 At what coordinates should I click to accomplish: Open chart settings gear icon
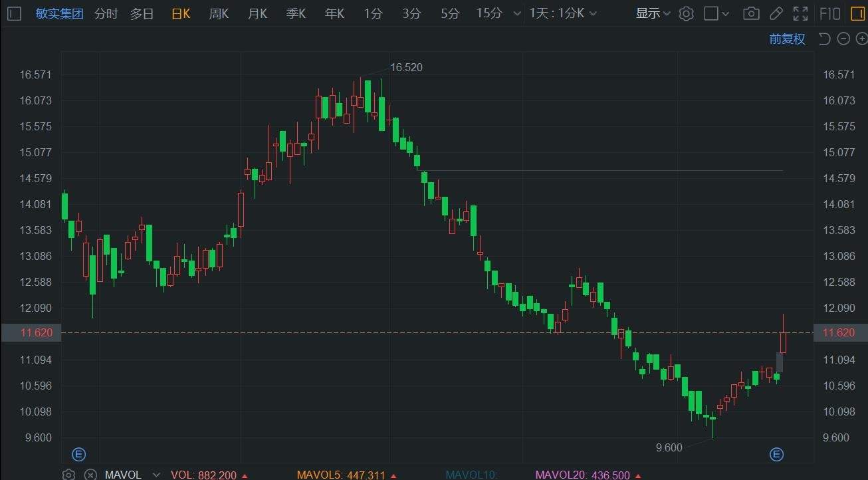coord(687,13)
